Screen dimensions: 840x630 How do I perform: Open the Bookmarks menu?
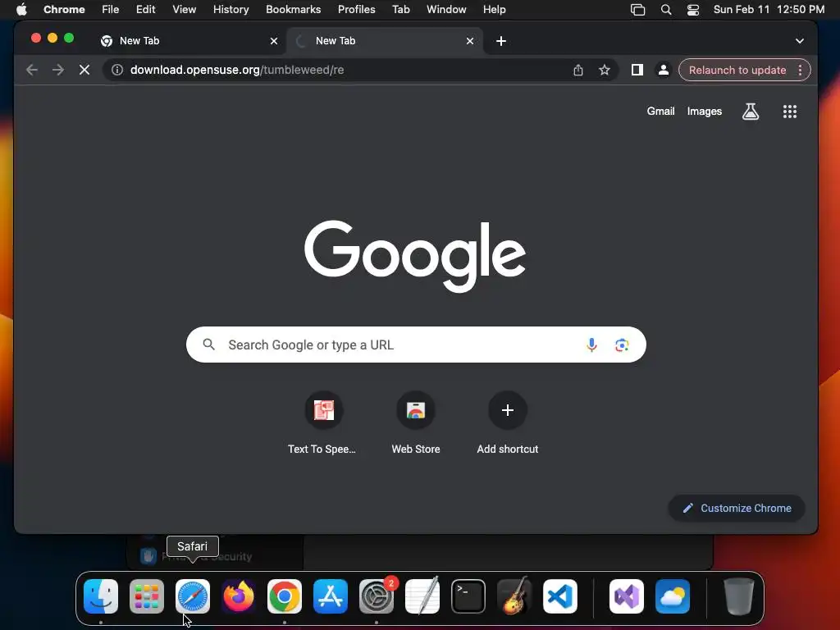pyautogui.click(x=293, y=9)
